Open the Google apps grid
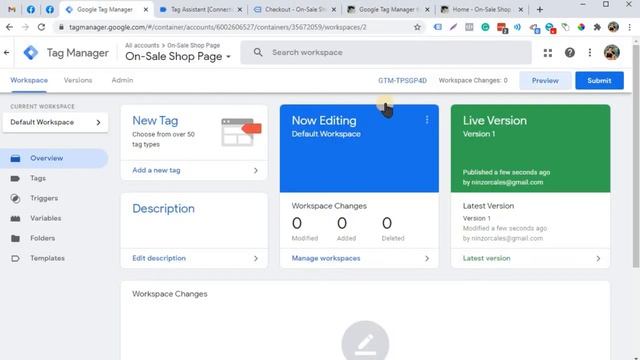This screenshot has width=640, height=360. pos(548,53)
